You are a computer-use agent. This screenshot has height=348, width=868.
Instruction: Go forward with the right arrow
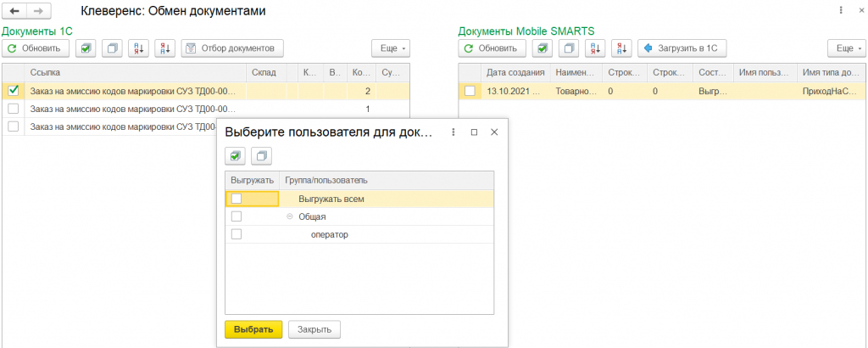(x=39, y=10)
